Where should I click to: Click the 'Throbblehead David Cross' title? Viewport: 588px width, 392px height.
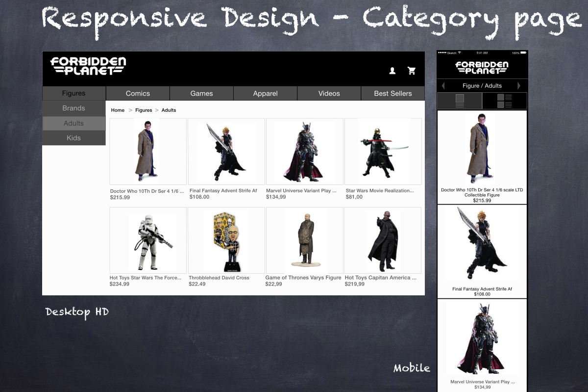point(219,278)
